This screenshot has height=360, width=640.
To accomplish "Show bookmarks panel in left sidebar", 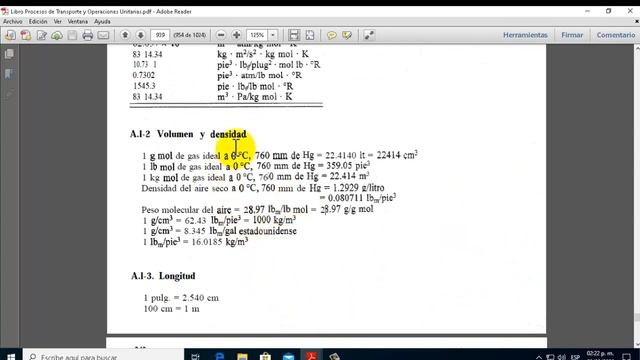I will (x=9, y=73).
